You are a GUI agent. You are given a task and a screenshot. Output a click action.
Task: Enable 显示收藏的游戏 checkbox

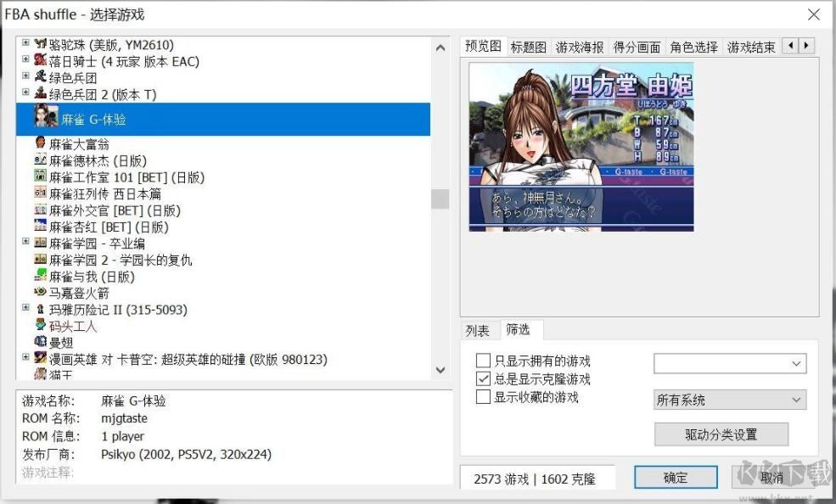[x=483, y=397]
